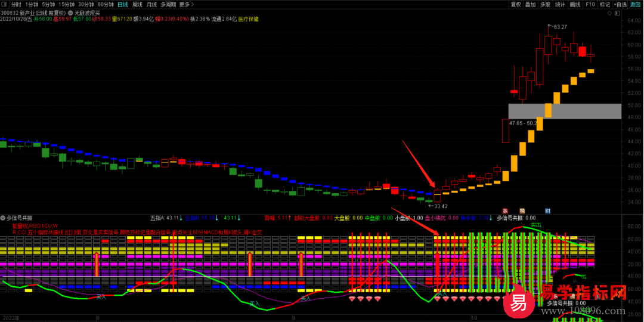644x322 pixels.
Task: Expand the main indicator dropdown arrow
Action: tap(70, 13)
